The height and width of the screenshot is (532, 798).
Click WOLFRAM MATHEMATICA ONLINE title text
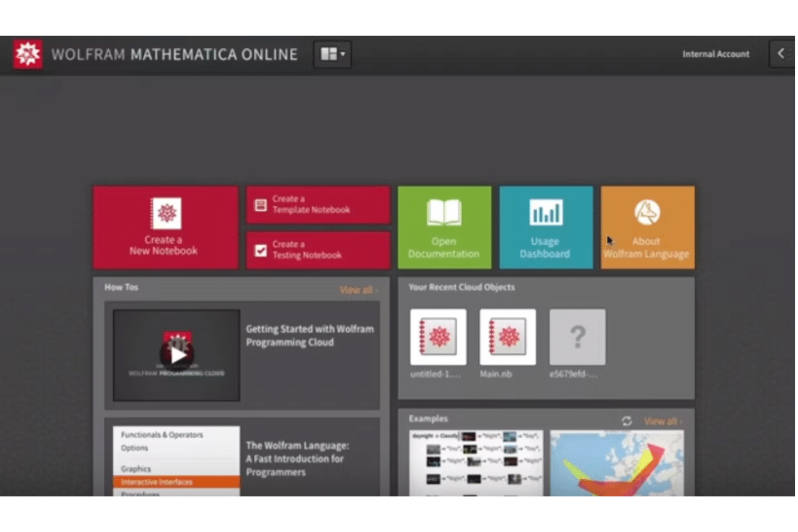click(x=174, y=54)
